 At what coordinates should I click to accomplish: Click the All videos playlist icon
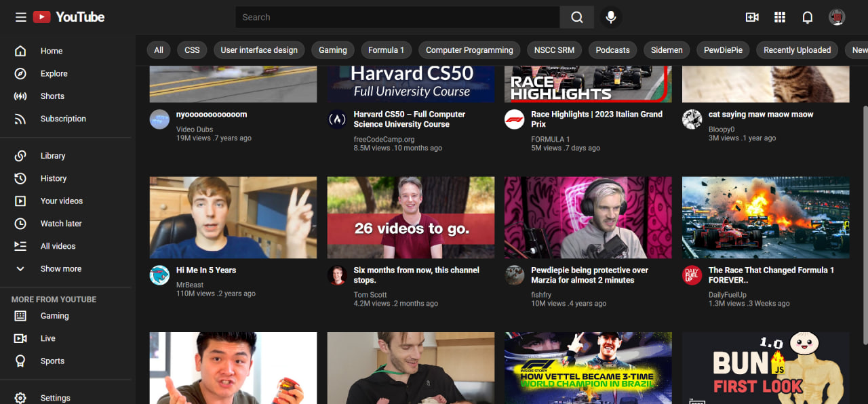click(x=20, y=246)
